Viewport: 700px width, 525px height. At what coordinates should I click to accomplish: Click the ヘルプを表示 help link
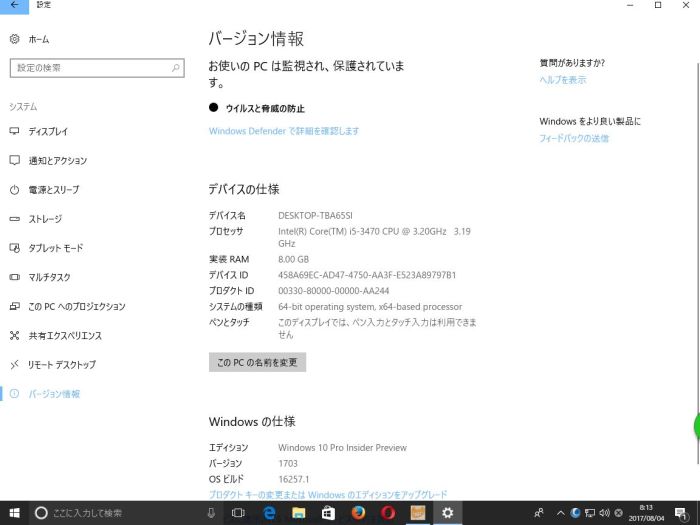(562, 80)
